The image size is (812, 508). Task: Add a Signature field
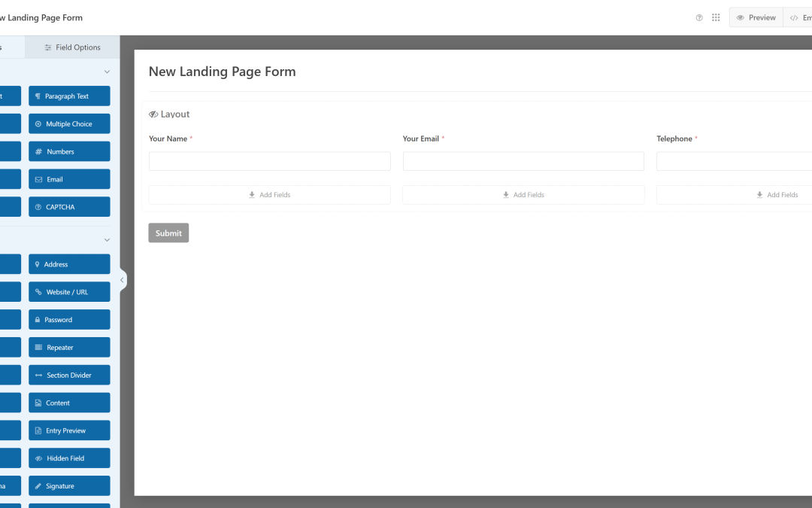69,485
